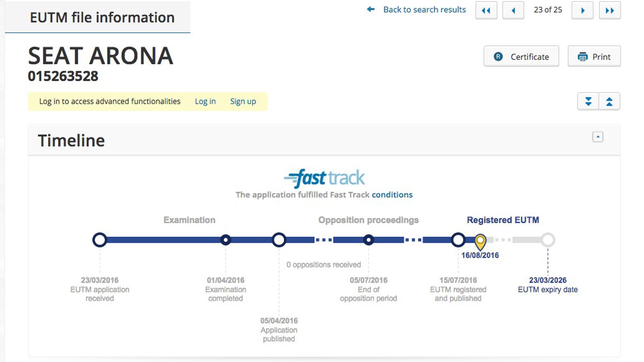This screenshot has height=362, width=644.
Task: Jump to the last search result
Action: (x=610, y=10)
